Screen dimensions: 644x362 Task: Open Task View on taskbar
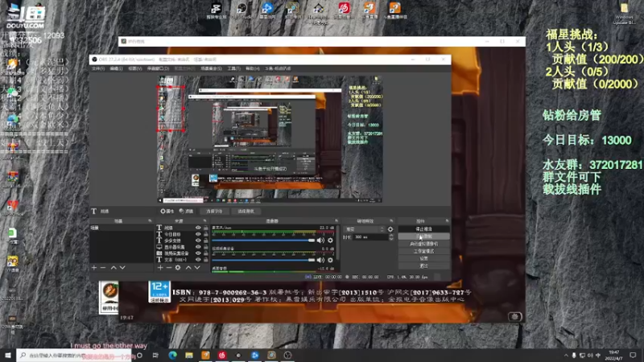155,355
